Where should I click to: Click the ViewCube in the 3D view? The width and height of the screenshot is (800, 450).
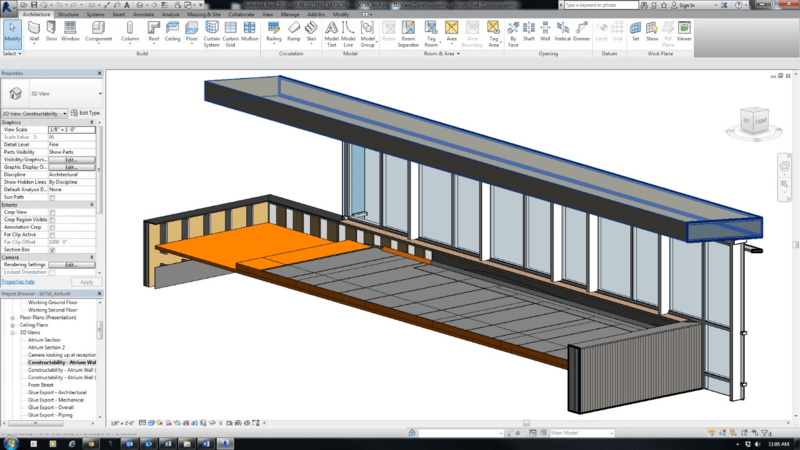click(x=755, y=122)
